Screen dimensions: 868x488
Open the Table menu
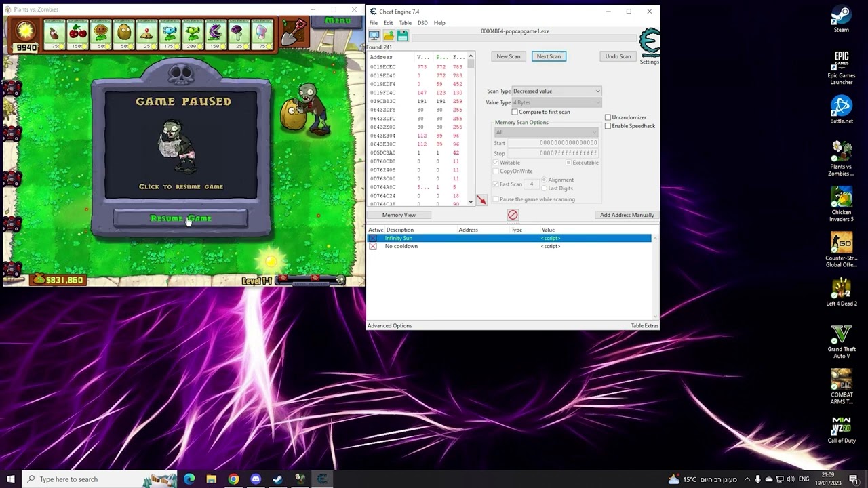tap(405, 23)
